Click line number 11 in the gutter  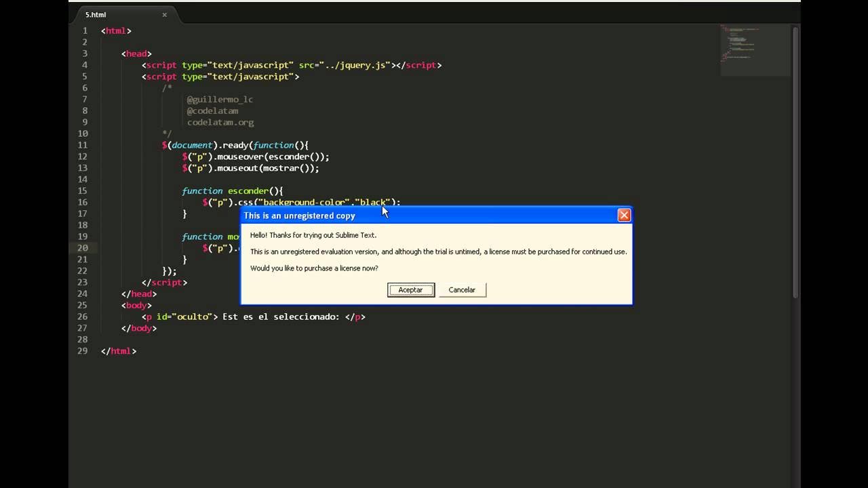(x=82, y=145)
